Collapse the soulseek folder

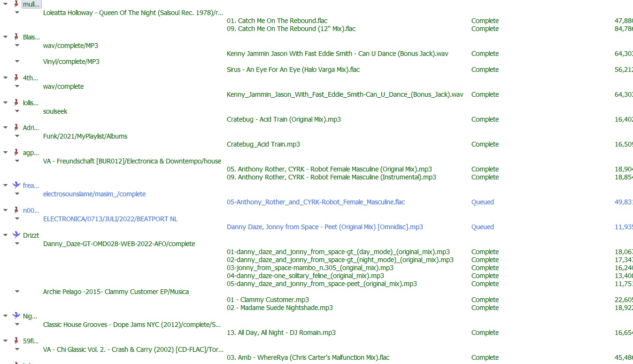[17, 111]
